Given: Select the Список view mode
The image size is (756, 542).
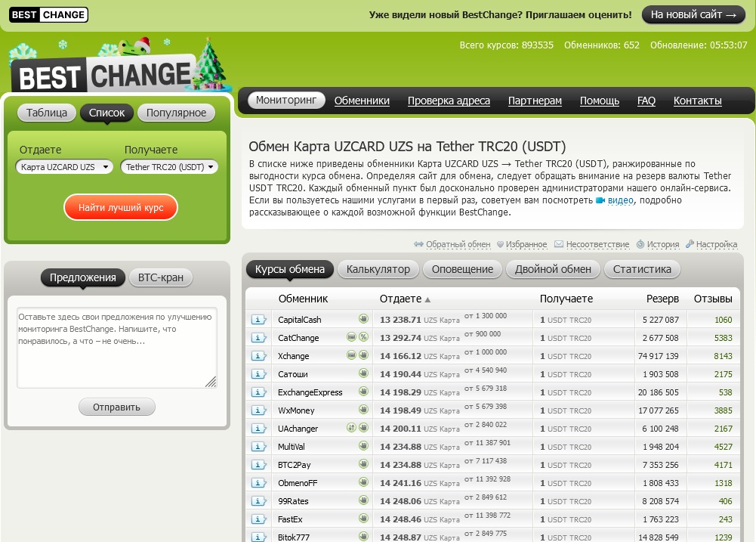Looking at the screenshot, I should [106, 113].
